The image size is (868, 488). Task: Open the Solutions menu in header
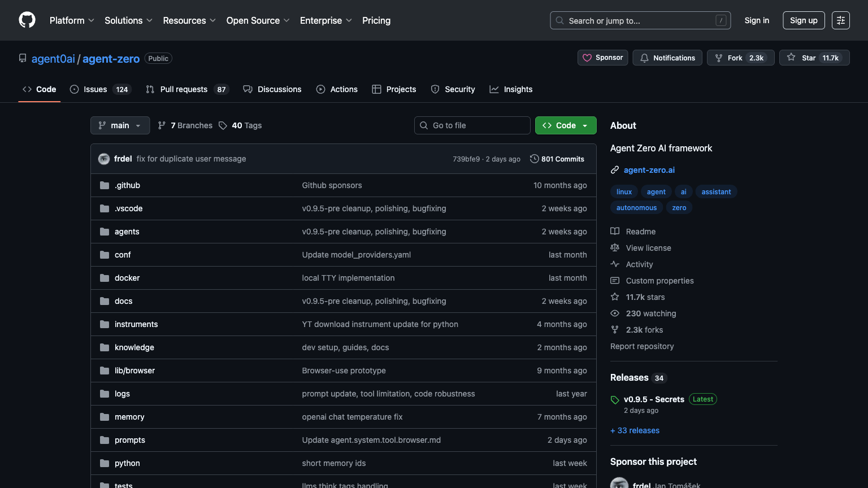[128, 20]
